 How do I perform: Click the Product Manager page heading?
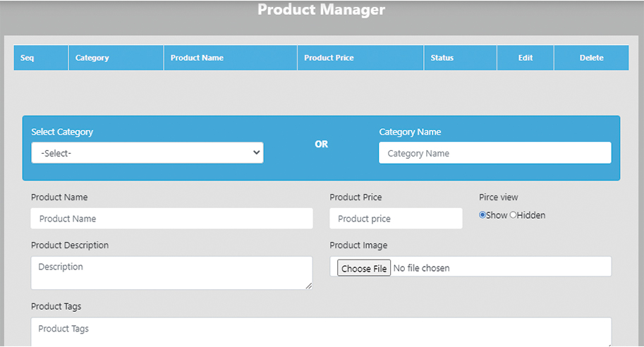pyautogui.click(x=321, y=10)
